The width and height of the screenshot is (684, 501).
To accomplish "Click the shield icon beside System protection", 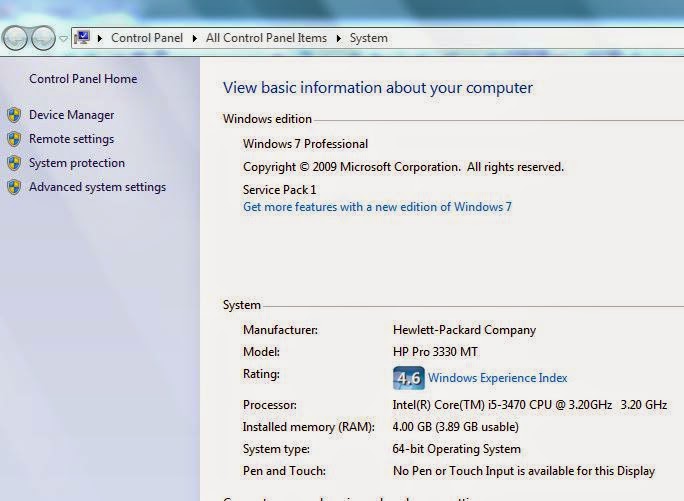I will coord(14,163).
